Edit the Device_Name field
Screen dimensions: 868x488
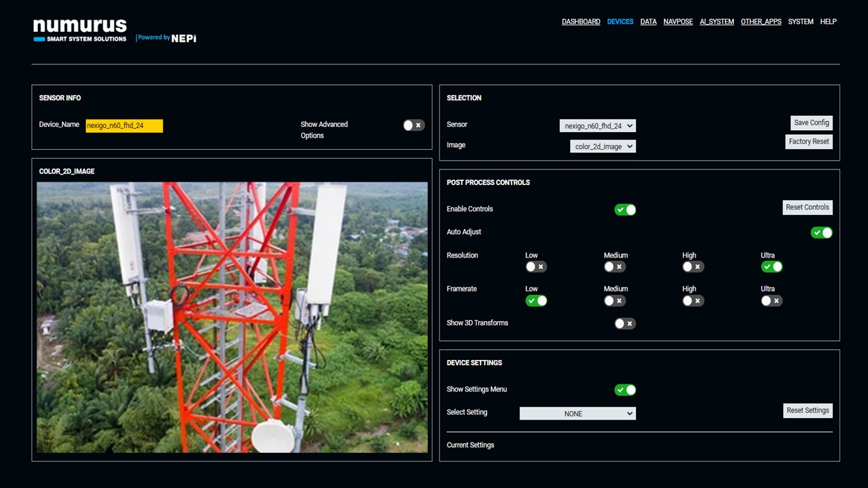pos(124,125)
